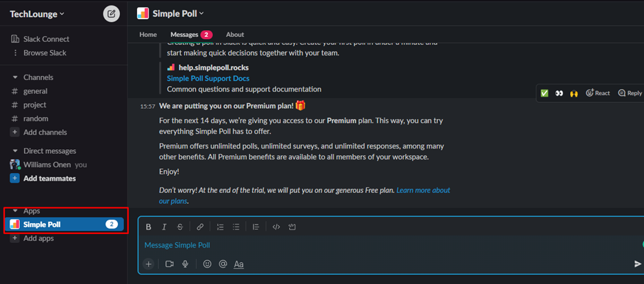Open the Simple Poll header dropdown
The width and height of the screenshot is (644, 284).
coord(178,14)
